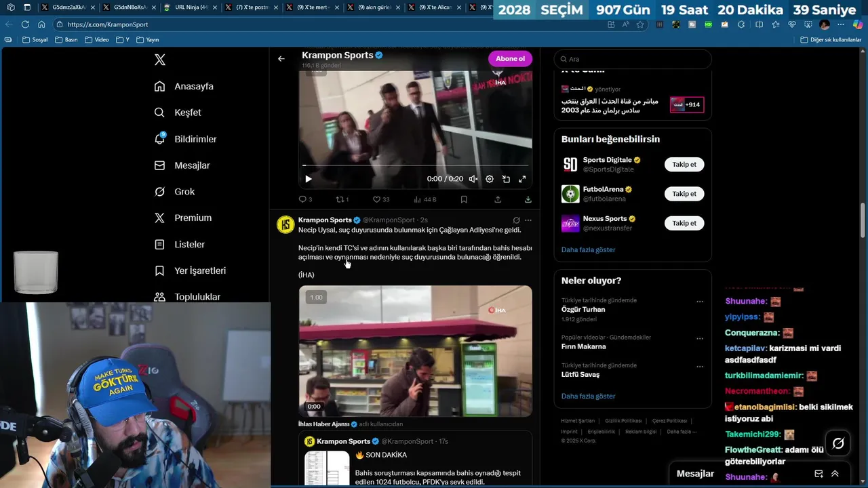The width and height of the screenshot is (868, 488).
Task: Open top video's settings gear
Action: (490, 179)
